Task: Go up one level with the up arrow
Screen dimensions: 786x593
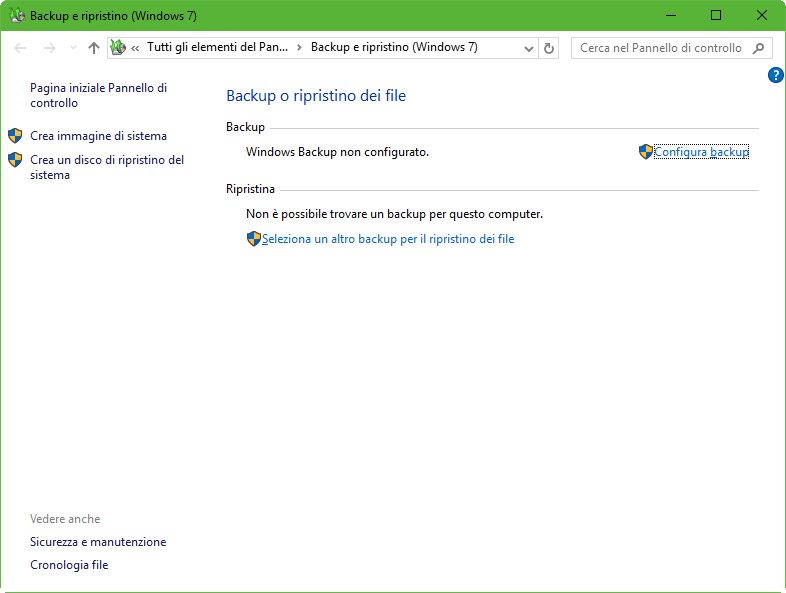Action: click(94, 48)
